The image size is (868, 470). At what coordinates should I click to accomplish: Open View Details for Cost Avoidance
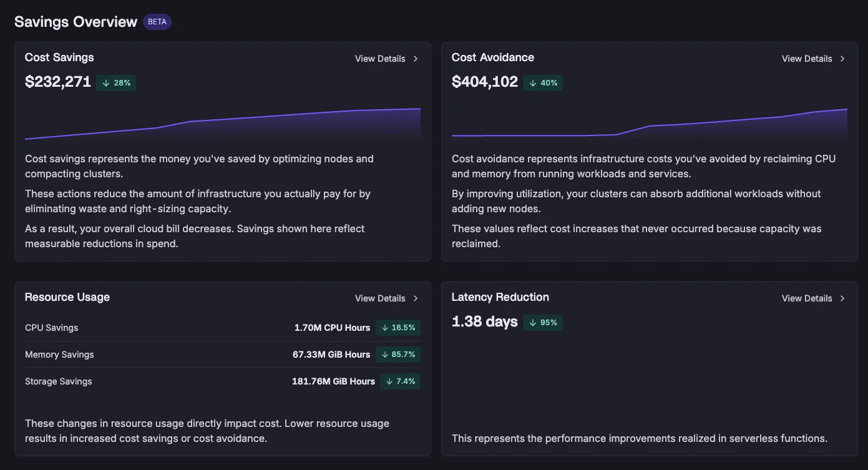point(813,59)
